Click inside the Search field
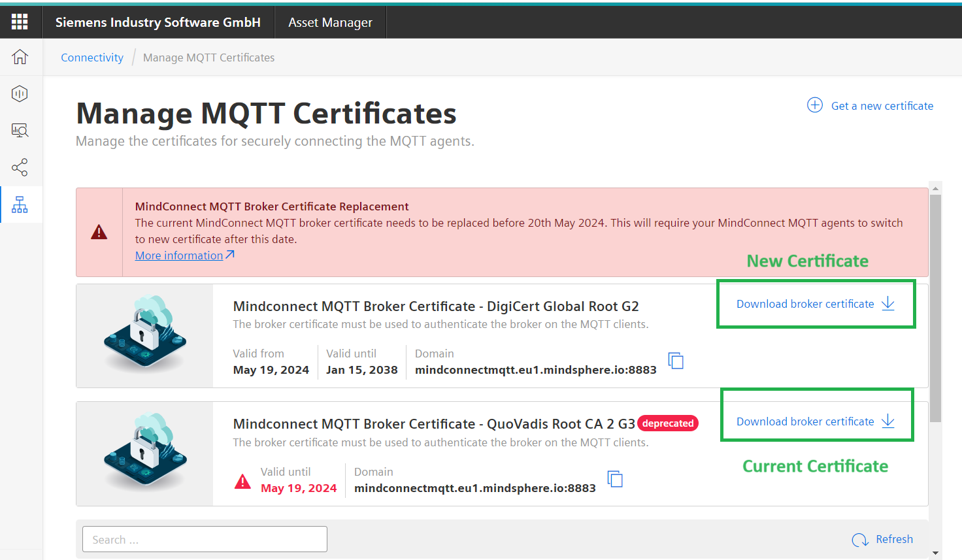This screenshot has width=962, height=560. [205, 538]
